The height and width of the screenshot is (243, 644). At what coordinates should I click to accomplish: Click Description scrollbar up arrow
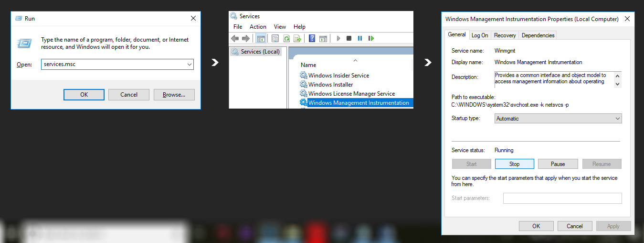point(618,75)
